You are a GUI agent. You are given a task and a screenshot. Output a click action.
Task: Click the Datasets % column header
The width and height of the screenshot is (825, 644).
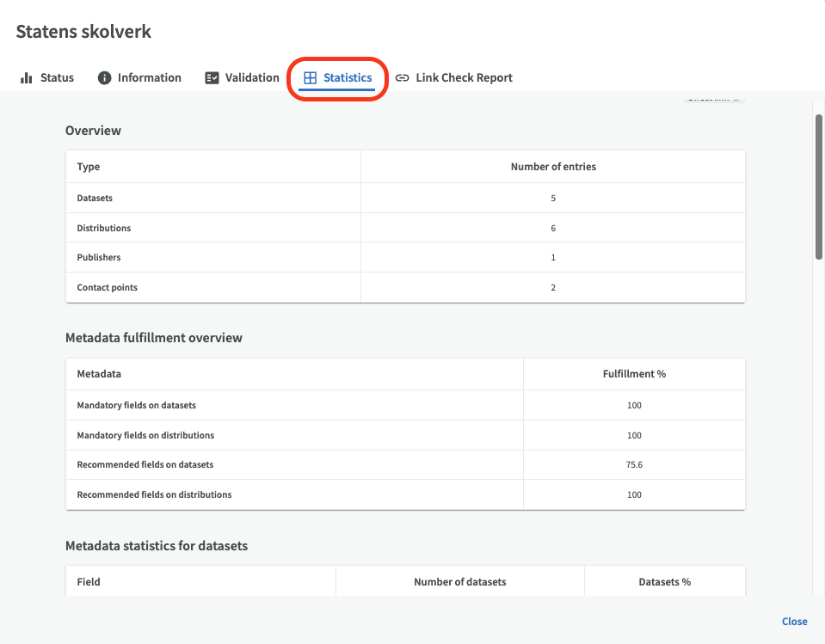(664, 582)
